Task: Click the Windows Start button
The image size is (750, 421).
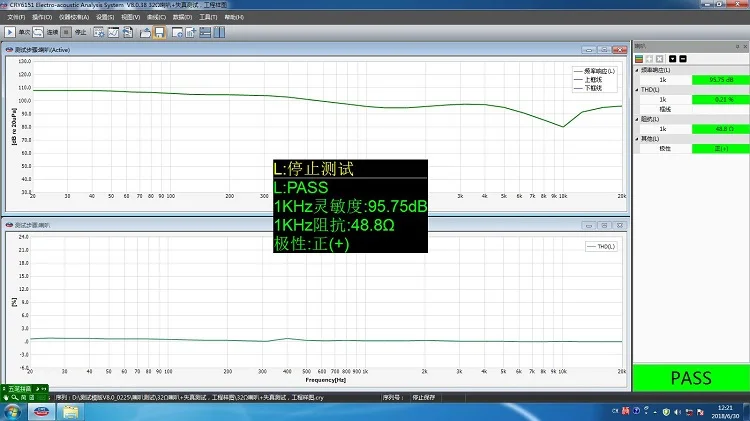Action: pos(12,410)
